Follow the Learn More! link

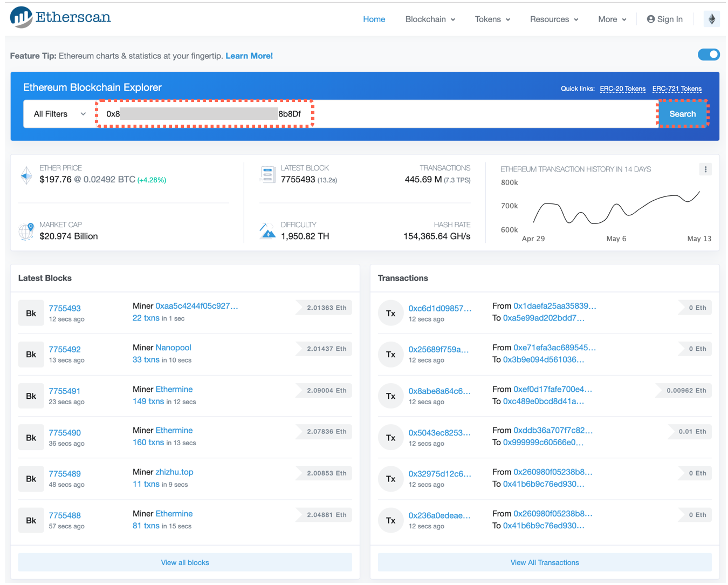tap(249, 56)
